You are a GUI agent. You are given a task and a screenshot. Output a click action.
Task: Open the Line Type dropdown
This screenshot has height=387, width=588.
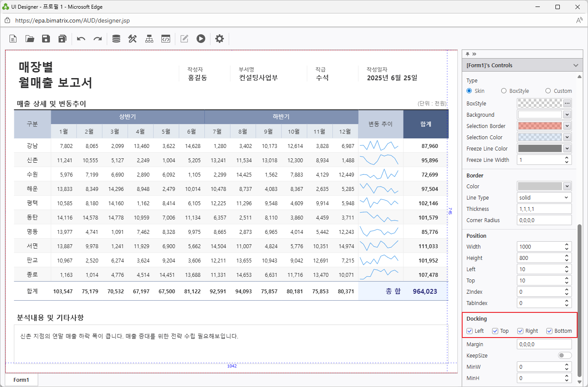pyautogui.click(x=544, y=198)
